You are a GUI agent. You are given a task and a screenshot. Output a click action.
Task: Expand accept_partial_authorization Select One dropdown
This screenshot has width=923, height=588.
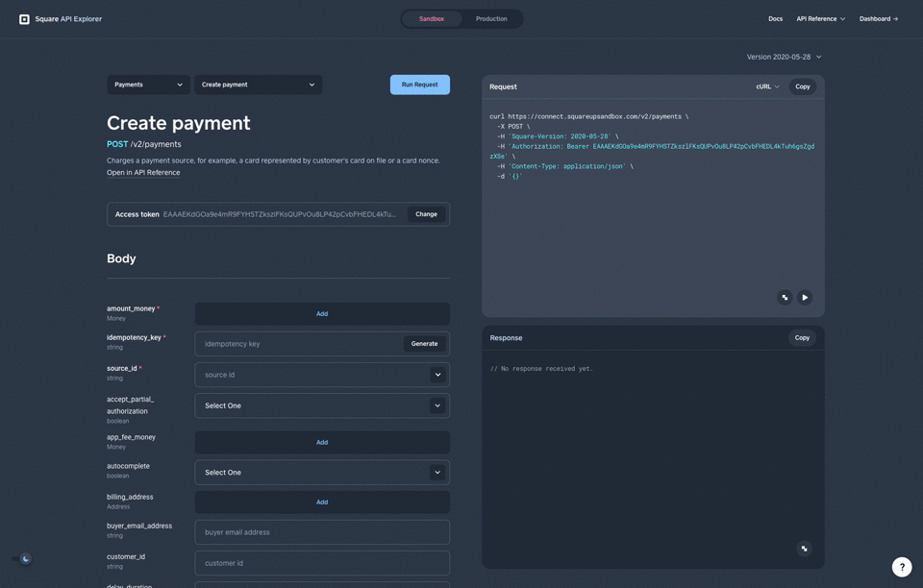(322, 405)
